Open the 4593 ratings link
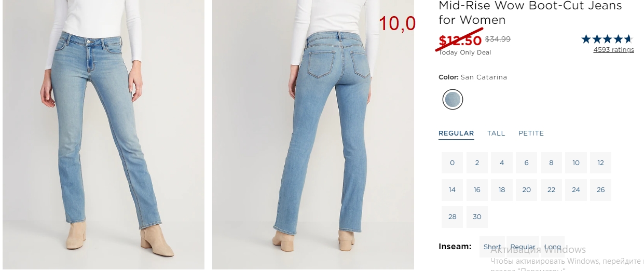Image resolution: width=644 pixels, height=271 pixels. click(x=613, y=50)
